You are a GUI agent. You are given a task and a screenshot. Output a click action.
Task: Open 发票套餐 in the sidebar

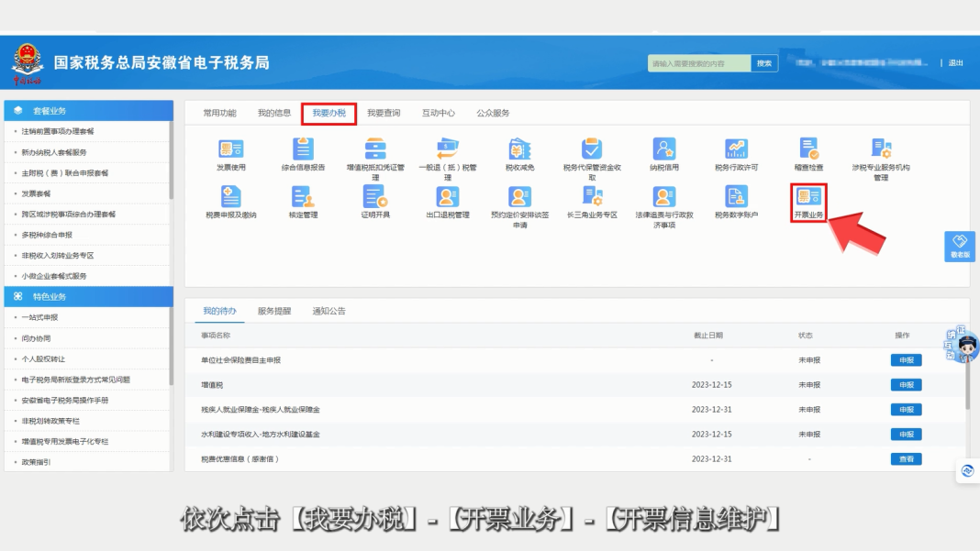(x=37, y=193)
